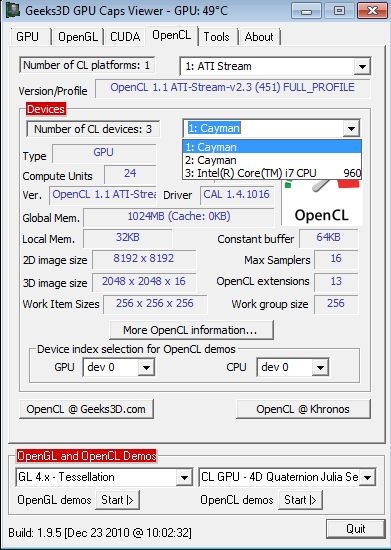Click the Quit button

(x=356, y=529)
